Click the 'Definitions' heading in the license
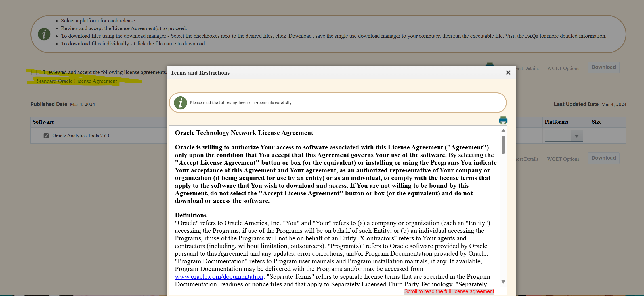This screenshot has height=296, width=644. click(191, 215)
